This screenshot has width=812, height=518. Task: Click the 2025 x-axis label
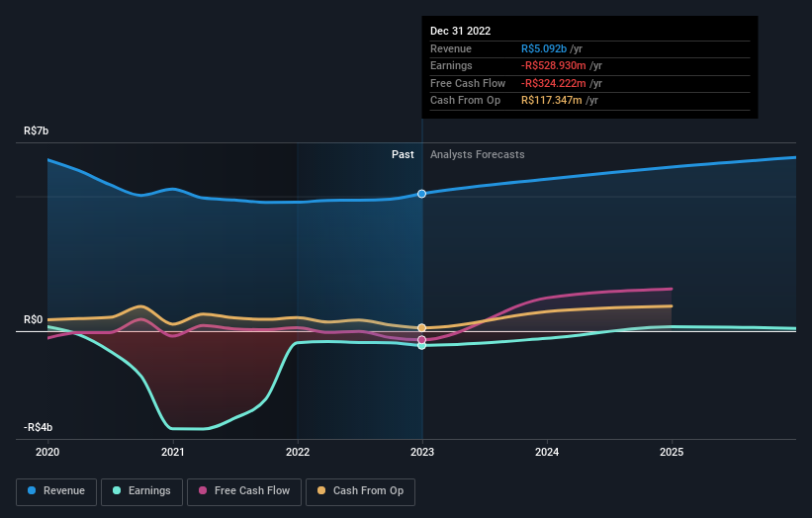point(672,452)
